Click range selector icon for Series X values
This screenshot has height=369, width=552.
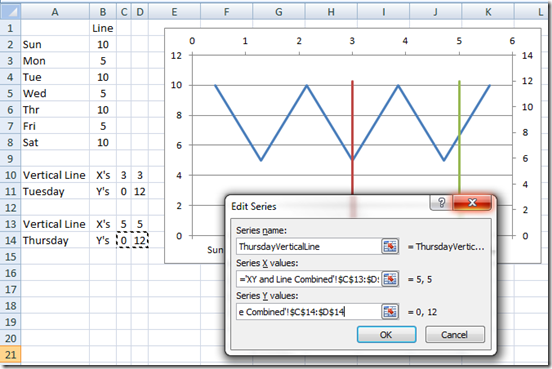390,279
